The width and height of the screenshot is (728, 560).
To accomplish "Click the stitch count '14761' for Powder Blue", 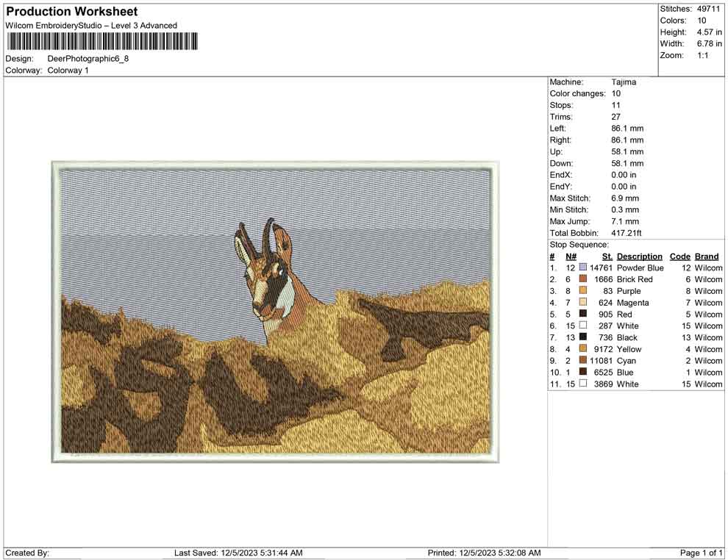I will click(x=602, y=268).
